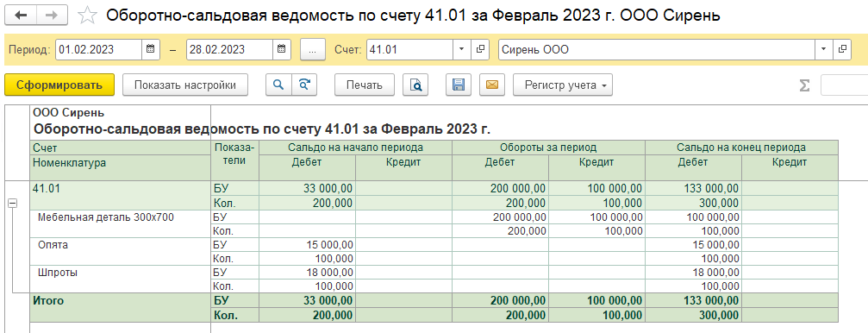Viewport: 868px width, 333px height.
Task: Click Опята opening debit 15 000,00
Action: click(x=307, y=244)
